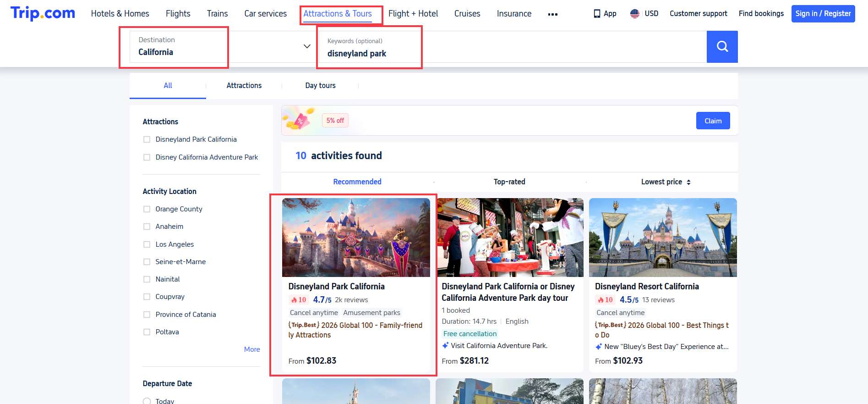Image resolution: width=868 pixels, height=404 pixels.
Task: Sort results by Top-rated
Action: 509,182
